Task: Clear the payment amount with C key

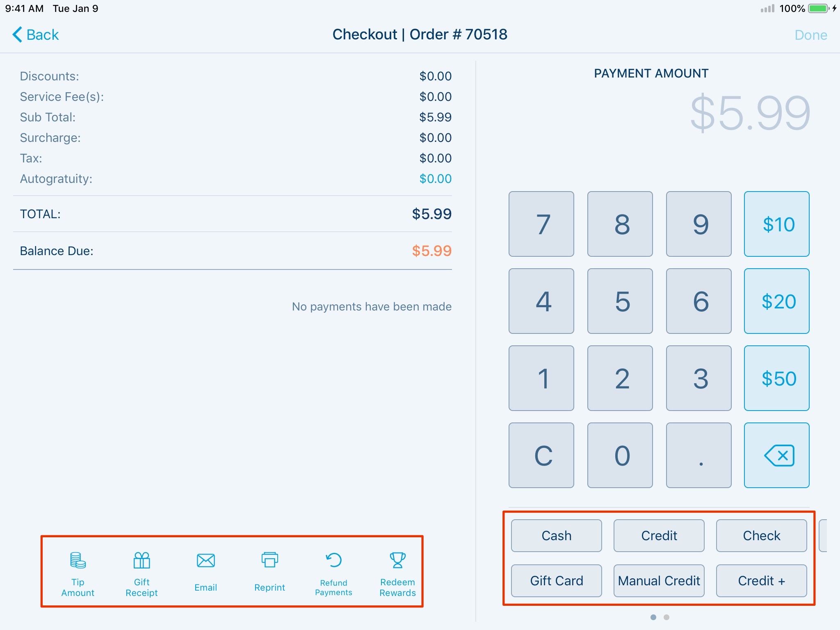Action: click(x=541, y=455)
